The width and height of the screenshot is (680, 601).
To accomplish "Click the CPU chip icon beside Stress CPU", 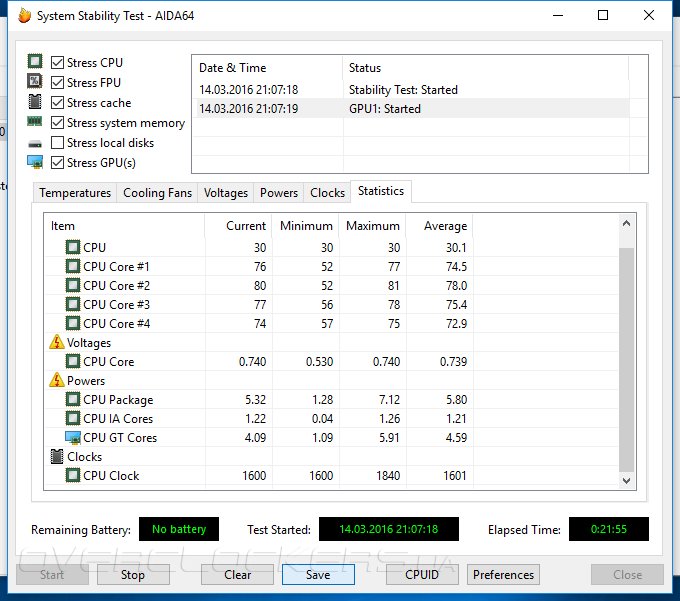I will click(35, 61).
